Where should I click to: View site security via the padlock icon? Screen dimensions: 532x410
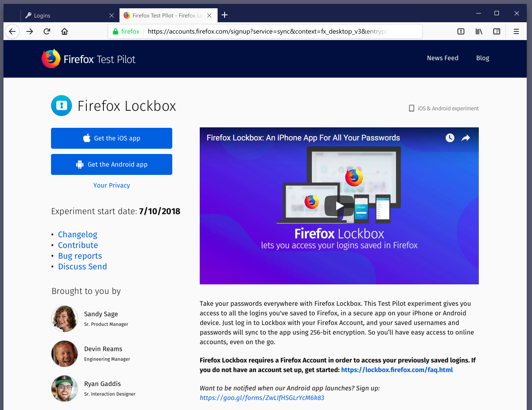click(116, 31)
